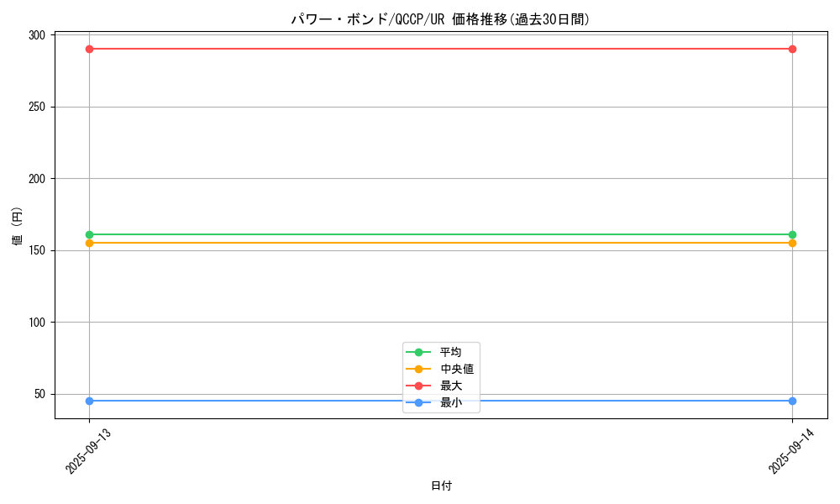Click green average data point at 2025-09-14
This screenshot has height=504, width=840.
[792, 234]
